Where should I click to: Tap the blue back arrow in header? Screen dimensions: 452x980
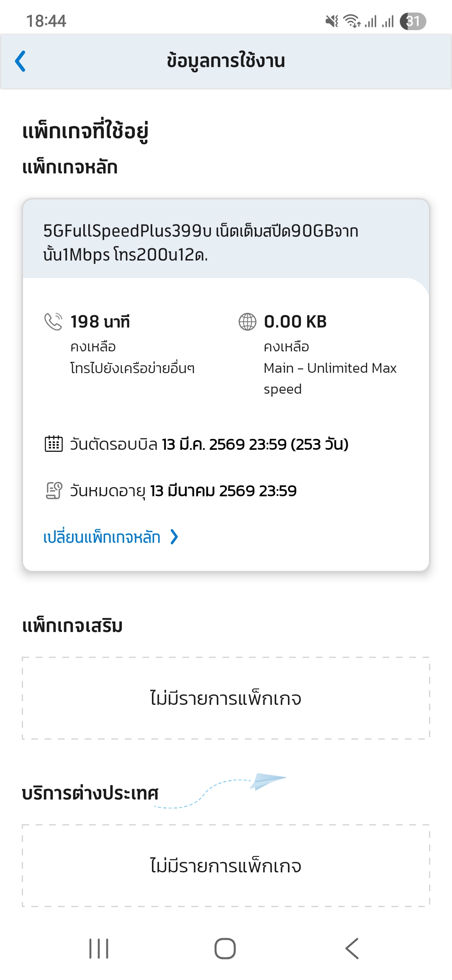(20, 61)
